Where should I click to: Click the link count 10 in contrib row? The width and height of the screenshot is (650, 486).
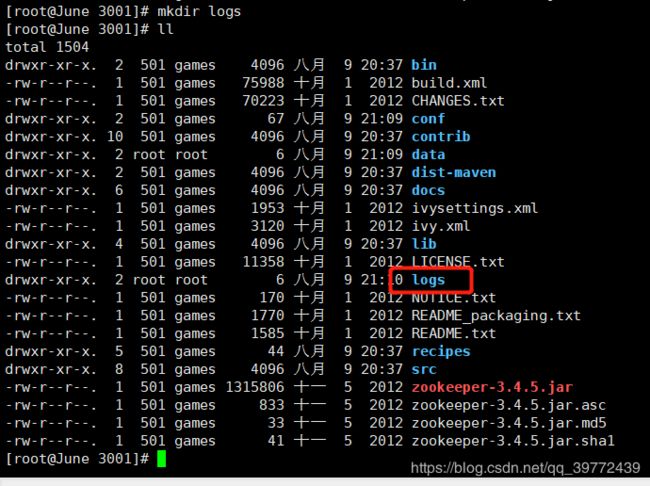pyautogui.click(x=115, y=136)
